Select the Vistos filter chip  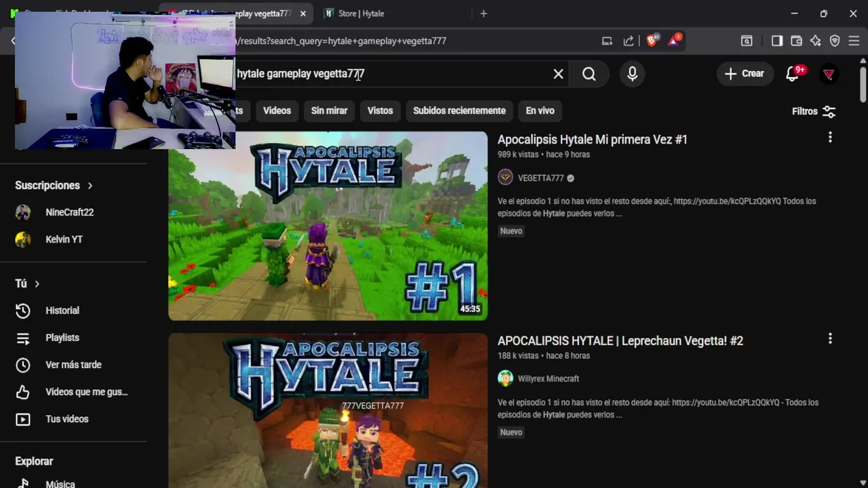(380, 110)
